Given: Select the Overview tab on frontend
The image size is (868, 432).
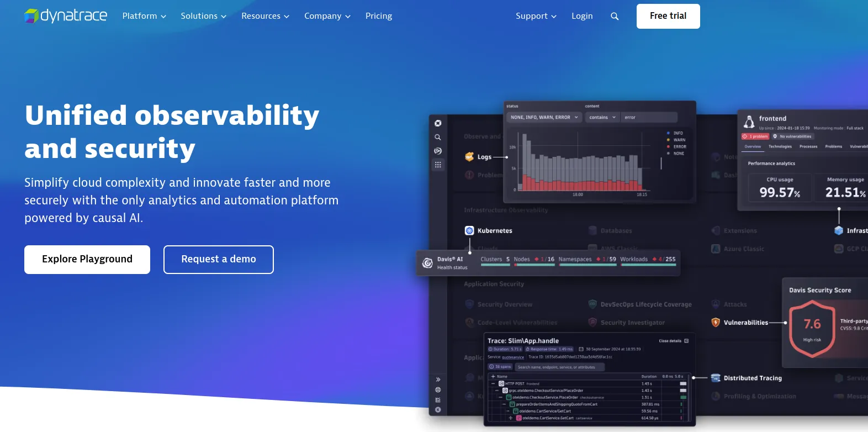Looking at the screenshot, I should point(753,146).
